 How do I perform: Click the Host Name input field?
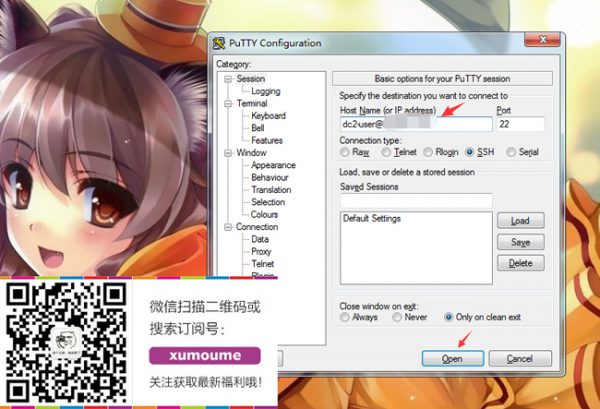[415, 126]
